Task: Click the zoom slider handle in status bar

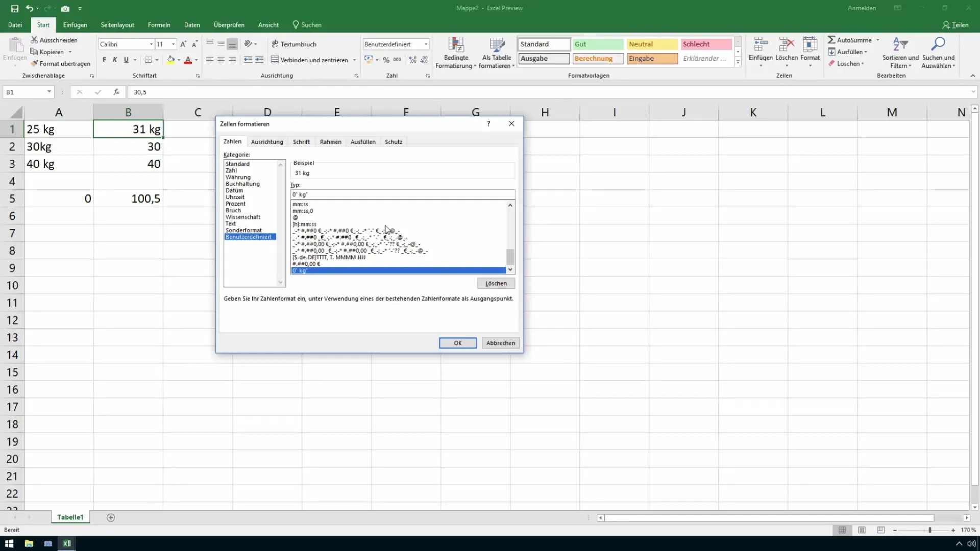Action: click(930, 530)
